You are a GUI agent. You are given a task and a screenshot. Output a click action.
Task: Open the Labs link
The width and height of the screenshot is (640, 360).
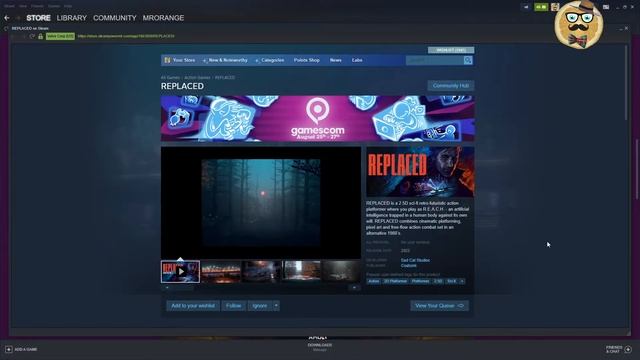[x=357, y=60]
